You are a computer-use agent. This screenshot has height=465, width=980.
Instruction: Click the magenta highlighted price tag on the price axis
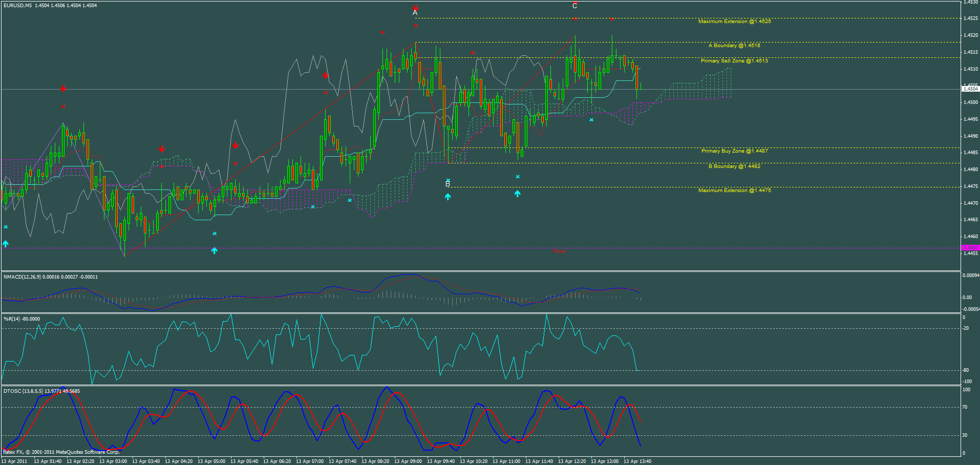[x=970, y=247]
